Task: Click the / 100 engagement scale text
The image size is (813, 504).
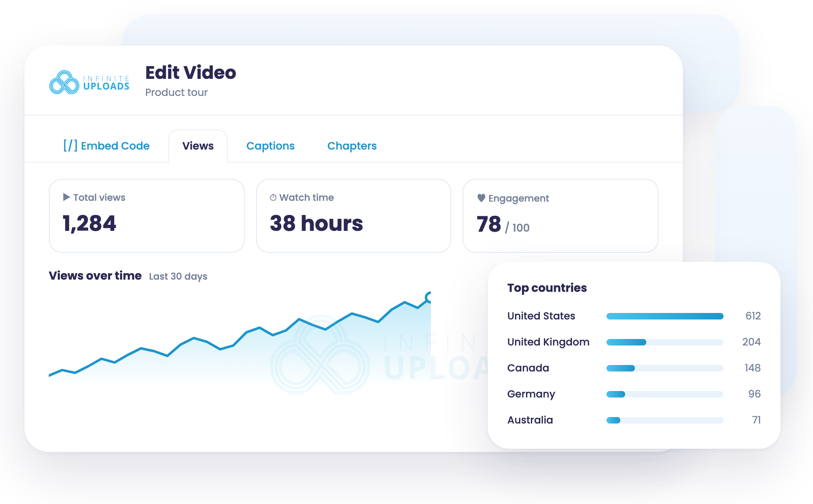Action: (x=517, y=228)
